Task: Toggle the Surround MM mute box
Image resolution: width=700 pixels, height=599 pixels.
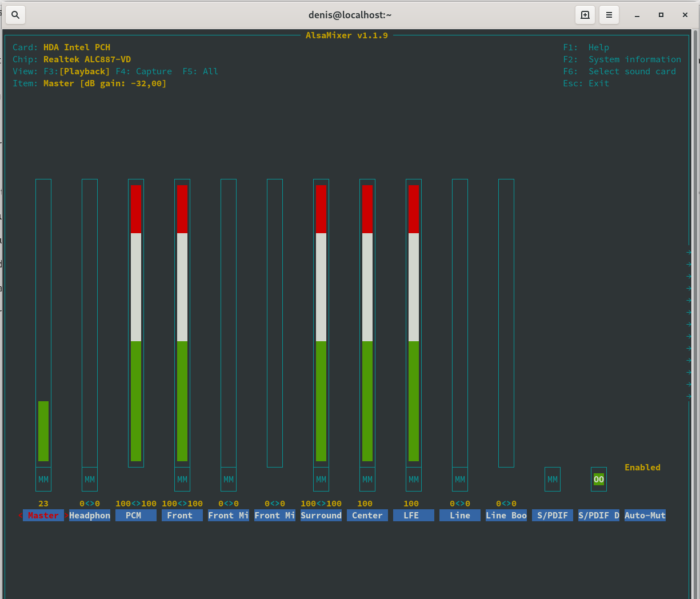Action: [x=321, y=480]
